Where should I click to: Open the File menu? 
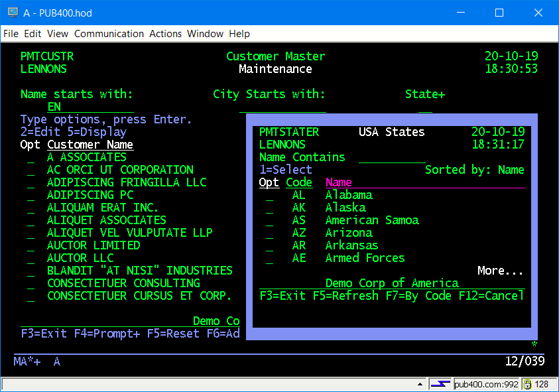point(11,34)
